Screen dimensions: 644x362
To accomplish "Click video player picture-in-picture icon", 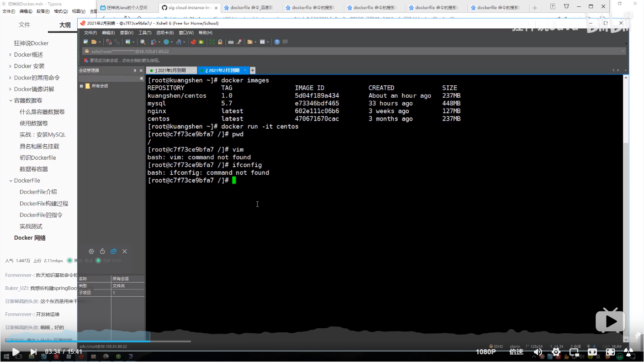I will [574, 352].
